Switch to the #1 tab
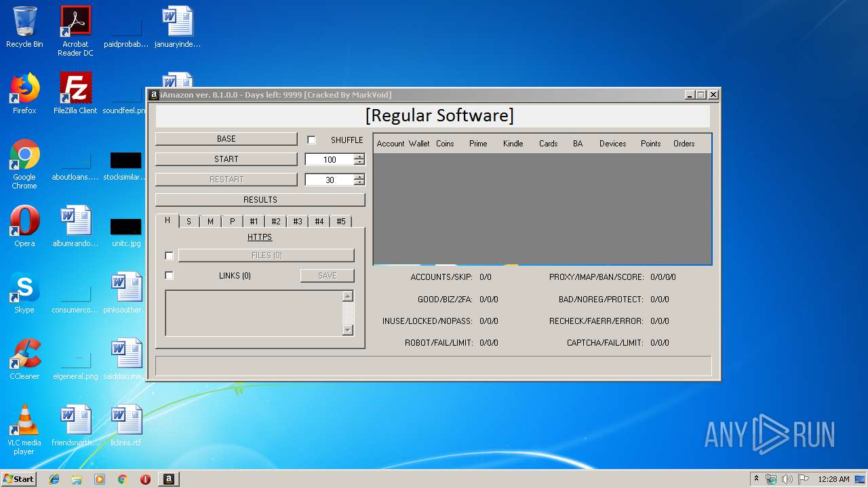 coord(254,222)
